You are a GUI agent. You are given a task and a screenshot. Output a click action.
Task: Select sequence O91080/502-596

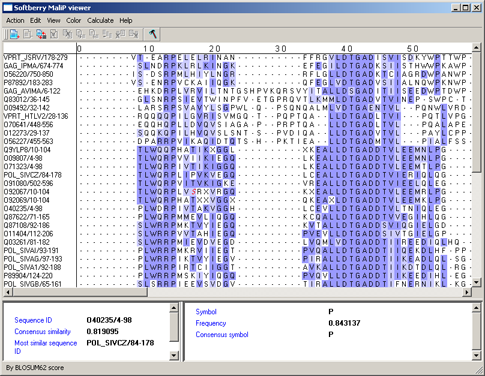coord(28,183)
